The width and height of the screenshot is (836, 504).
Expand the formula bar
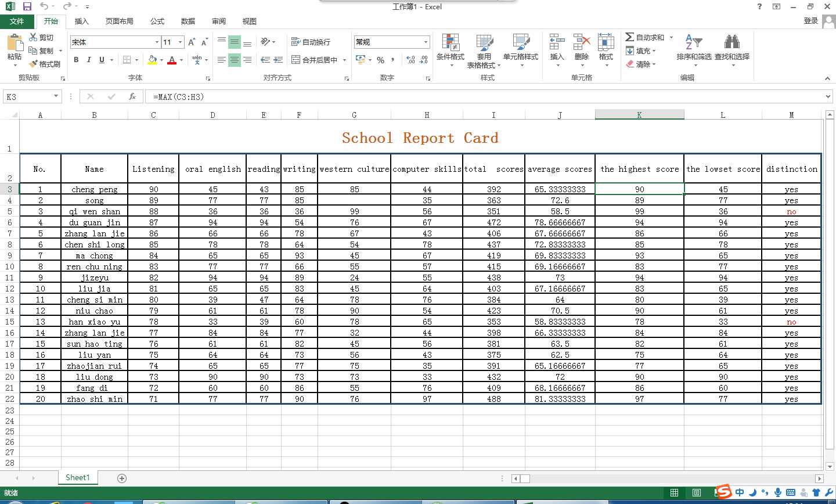point(828,96)
